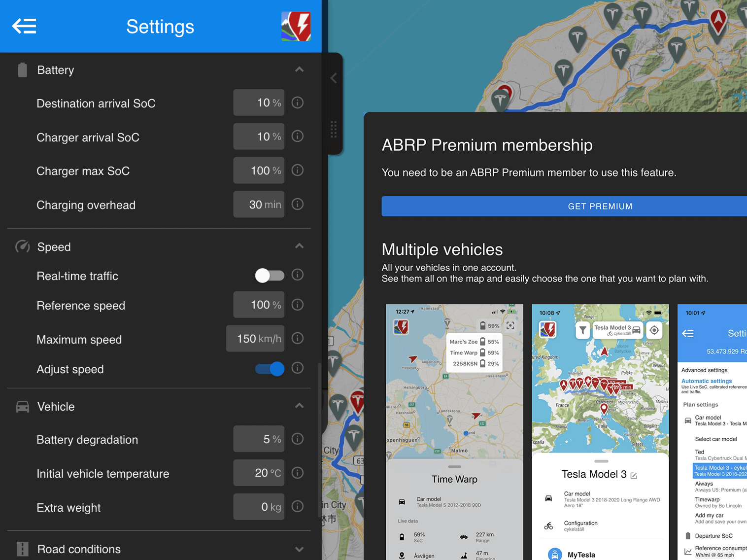Collapse the Vehicle section chevron
Viewport: 747px width, 560px height.
coord(299,406)
